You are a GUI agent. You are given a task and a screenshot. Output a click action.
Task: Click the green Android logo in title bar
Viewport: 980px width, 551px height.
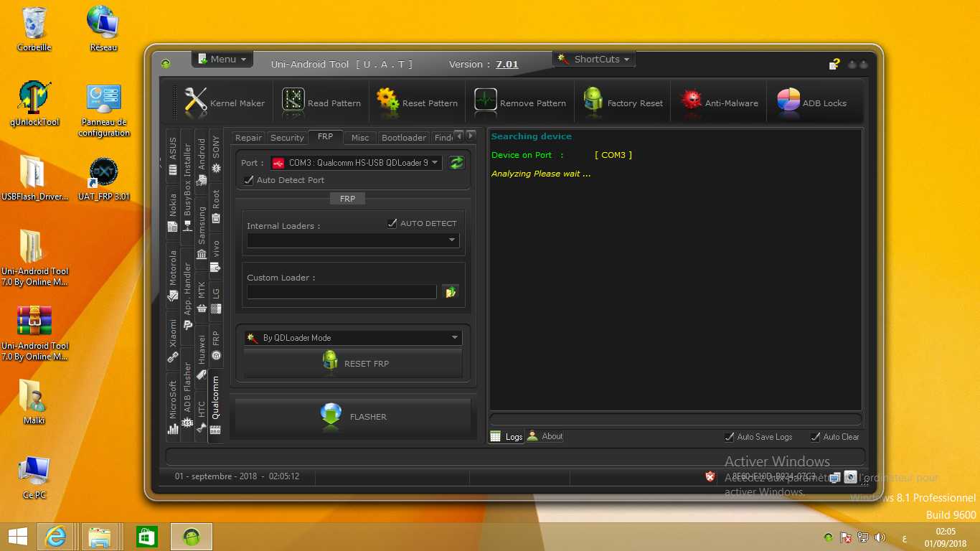pos(166,64)
